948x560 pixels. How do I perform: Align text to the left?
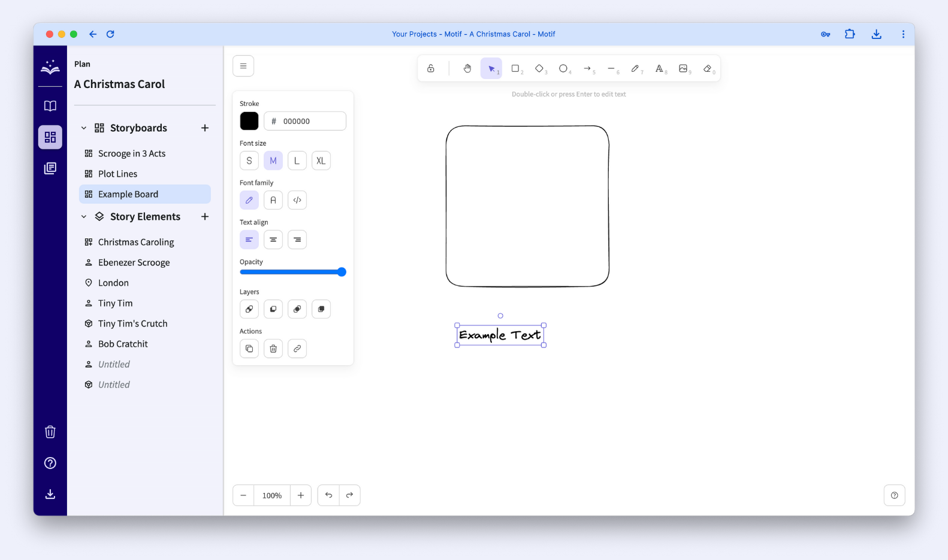coord(249,240)
